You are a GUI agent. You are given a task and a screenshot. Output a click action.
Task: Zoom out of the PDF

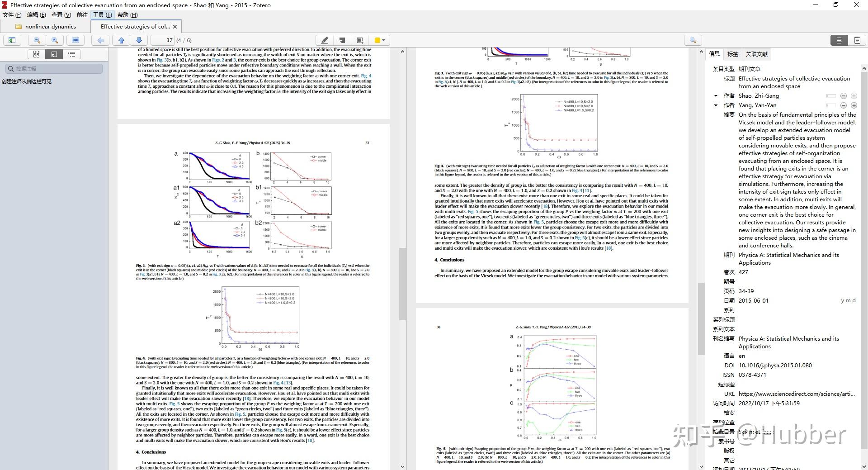[x=37, y=40]
